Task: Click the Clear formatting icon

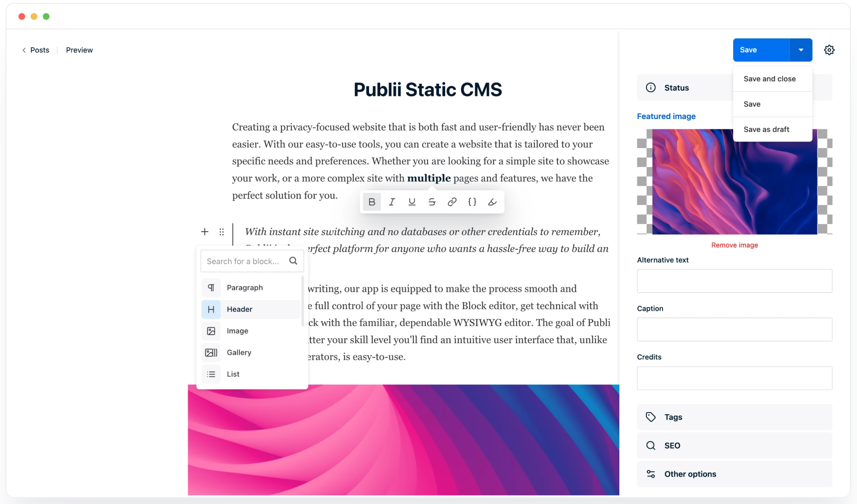Action: [x=493, y=202]
